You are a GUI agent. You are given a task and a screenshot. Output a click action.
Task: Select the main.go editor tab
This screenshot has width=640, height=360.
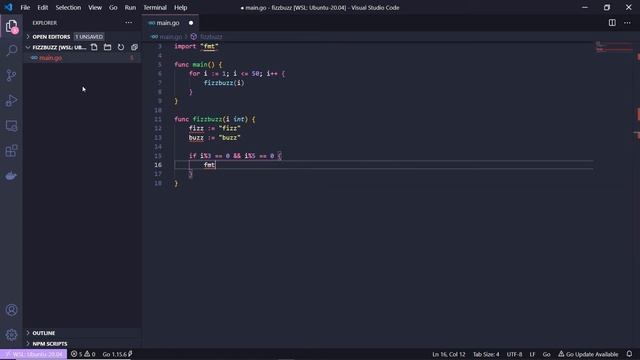pos(171,23)
